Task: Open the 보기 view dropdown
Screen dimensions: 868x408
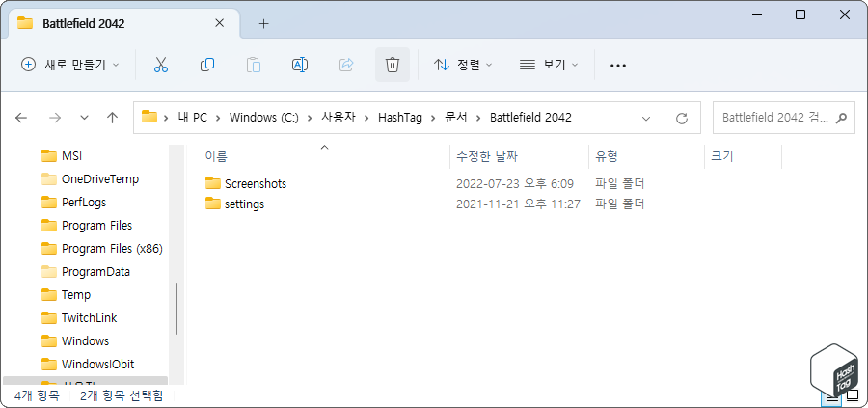Action: 549,65
